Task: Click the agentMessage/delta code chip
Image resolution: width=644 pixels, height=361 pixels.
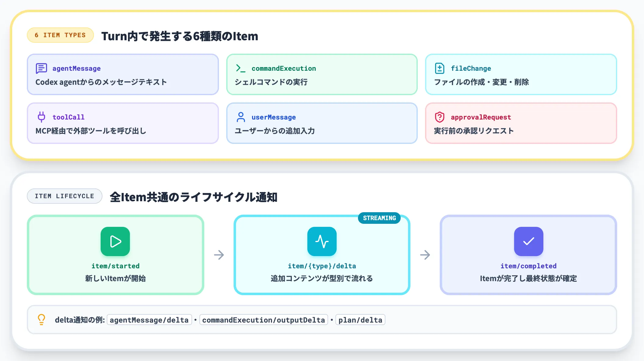Action: [x=149, y=320]
